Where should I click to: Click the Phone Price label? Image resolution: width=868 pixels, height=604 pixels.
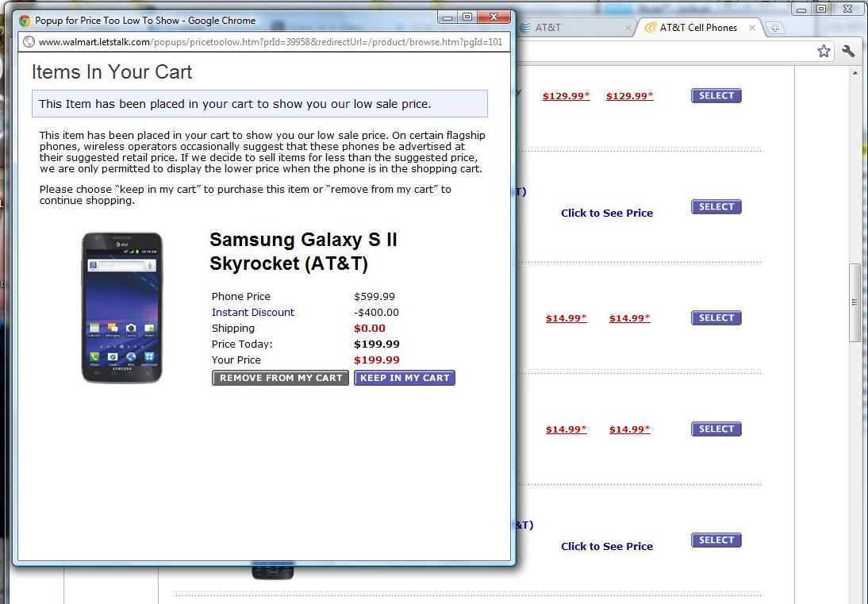click(241, 297)
